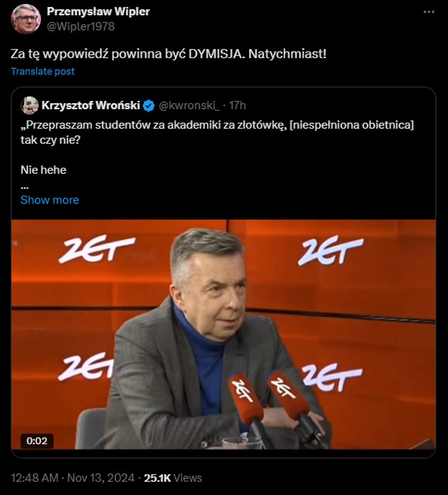Screen dimensions: 448x495
Task: Open the 12:48 AM · Nov 13, 2024 timestamp
Action: click(x=73, y=477)
